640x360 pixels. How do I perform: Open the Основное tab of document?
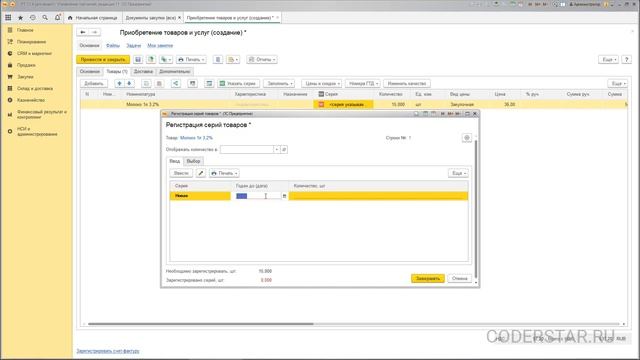(x=89, y=71)
